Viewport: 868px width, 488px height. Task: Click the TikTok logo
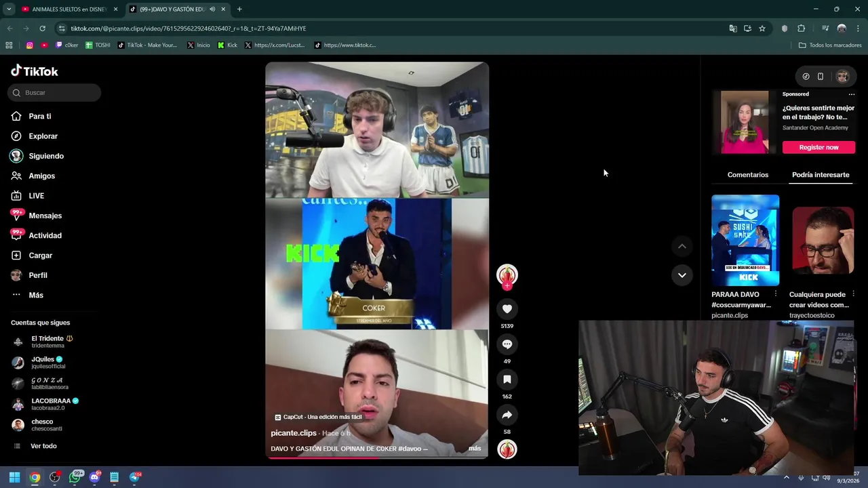click(x=35, y=71)
